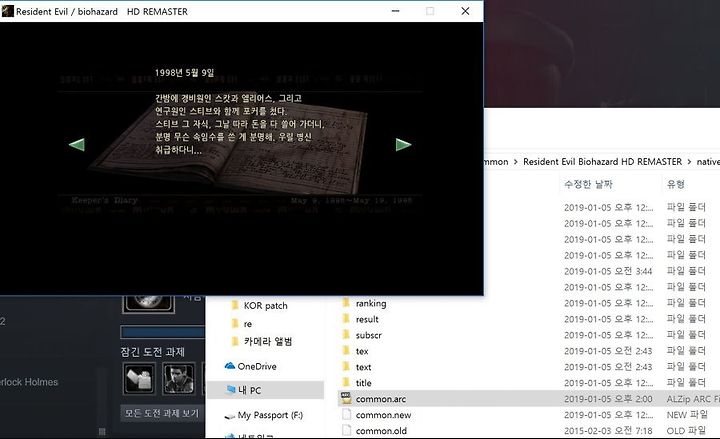The width and height of the screenshot is (720, 439).
Task: Go to previous diary page with left arrow
Action: (77, 145)
